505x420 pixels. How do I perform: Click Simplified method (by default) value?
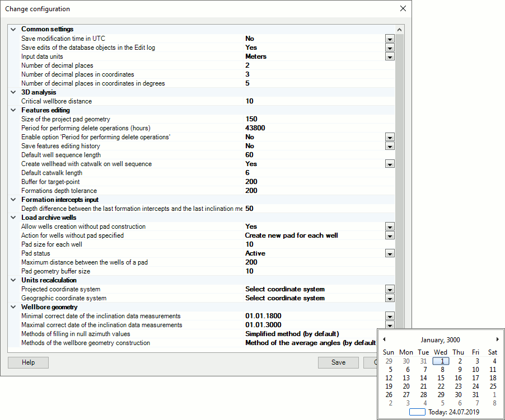click(x=292, y=334)
